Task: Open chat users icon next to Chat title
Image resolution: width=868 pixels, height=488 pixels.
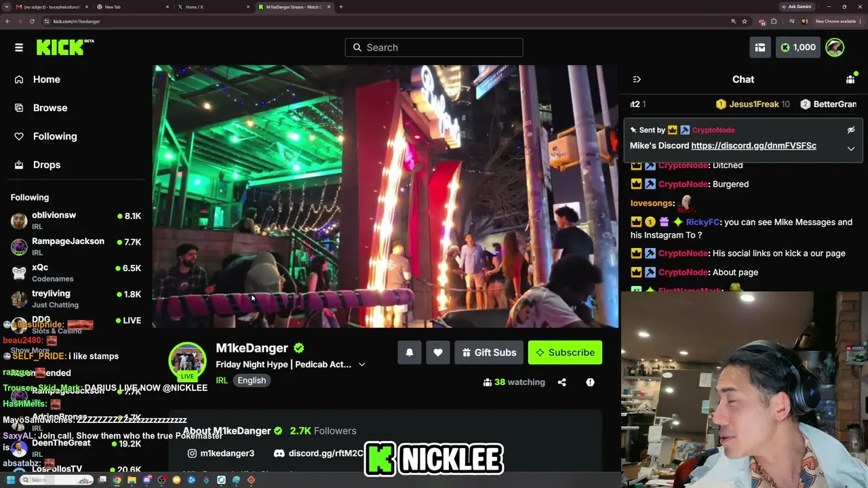Action: tap(850, 79)
